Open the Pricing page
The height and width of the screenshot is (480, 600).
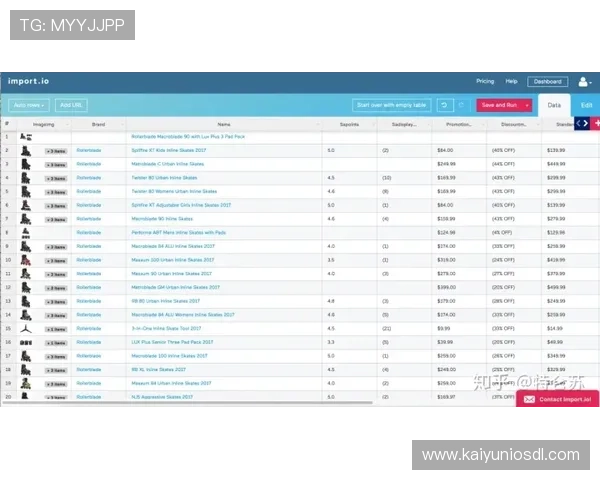click(485, 81)
